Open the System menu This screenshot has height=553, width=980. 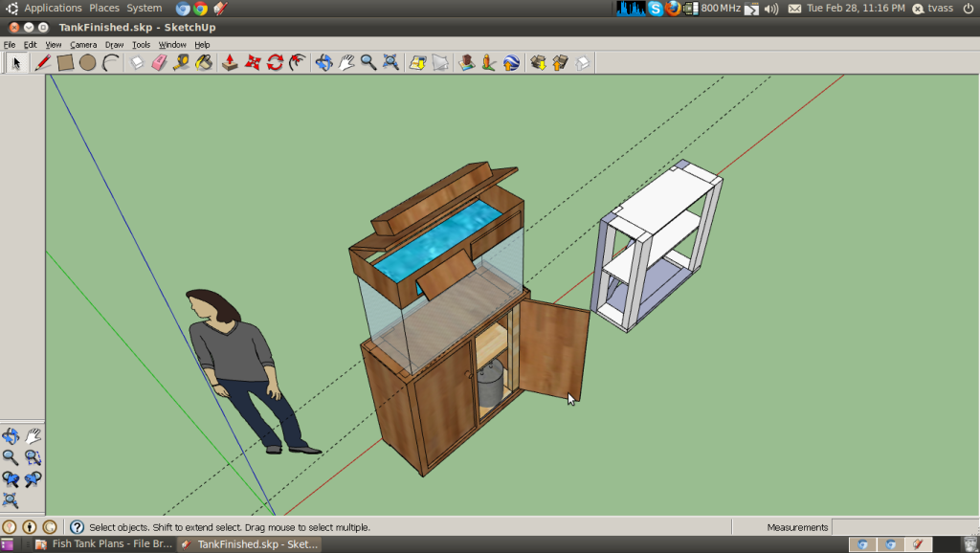coord(144,8)
